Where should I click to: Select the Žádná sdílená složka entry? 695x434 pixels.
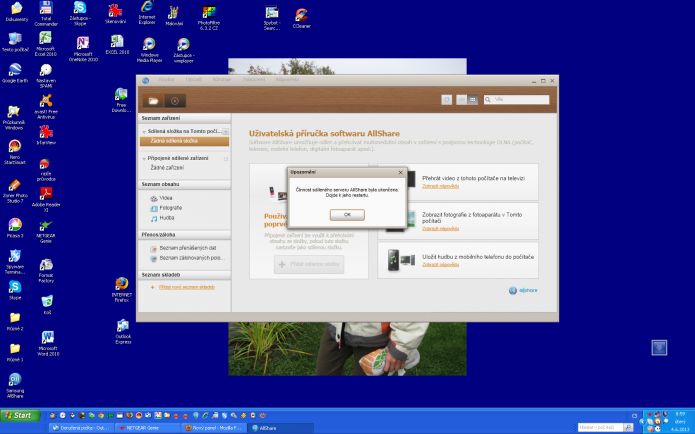(184, 141)
